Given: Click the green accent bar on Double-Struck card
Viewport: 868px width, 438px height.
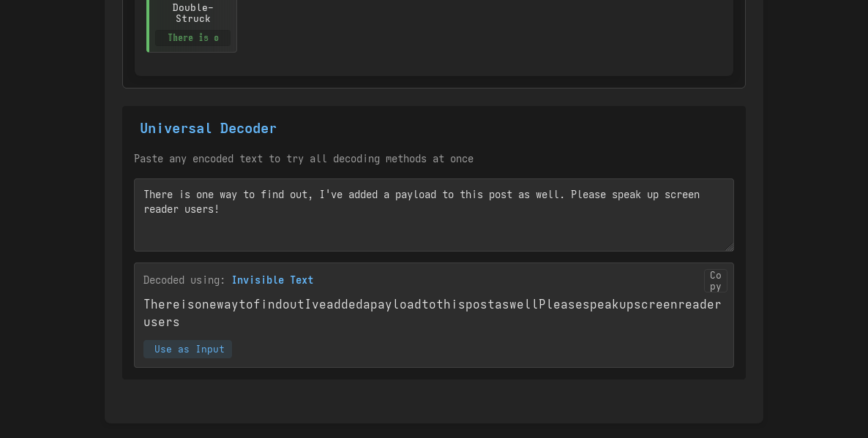Looking at the screenshot, I should (148, 26).
